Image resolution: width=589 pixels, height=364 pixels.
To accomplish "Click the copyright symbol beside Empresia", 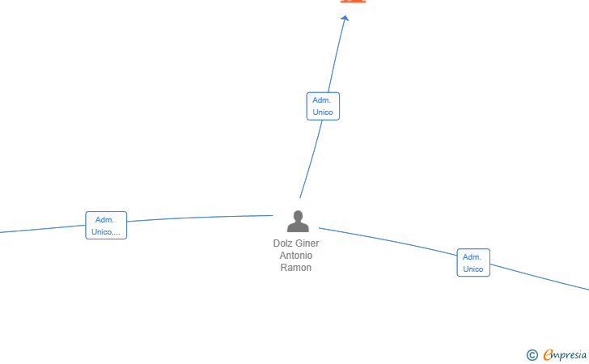I will click(x=532, y=355).
